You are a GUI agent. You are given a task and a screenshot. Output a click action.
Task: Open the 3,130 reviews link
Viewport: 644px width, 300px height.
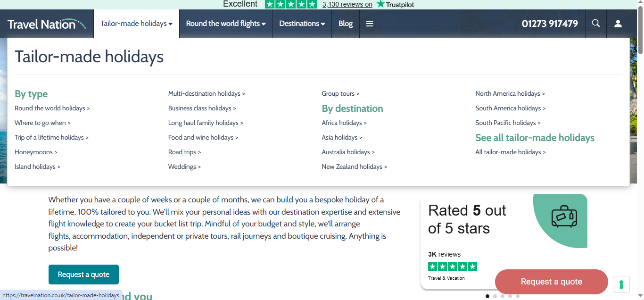(347, 4)
